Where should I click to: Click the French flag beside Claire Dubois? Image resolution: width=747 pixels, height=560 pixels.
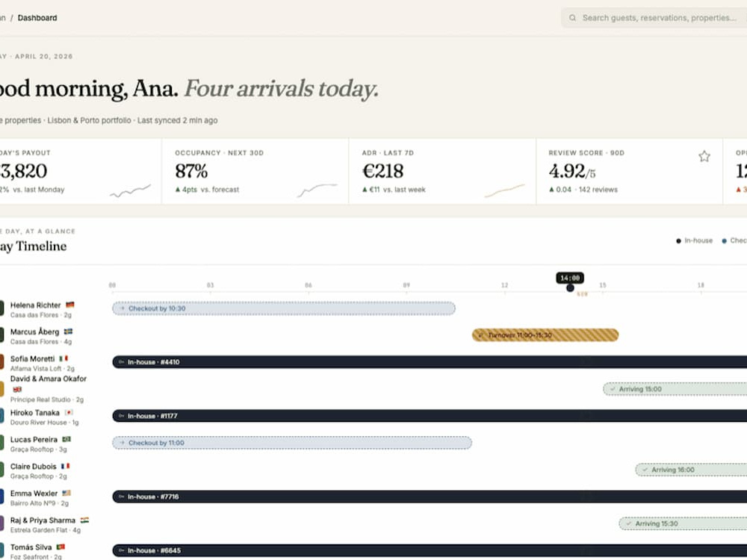(x=65, y=466)
